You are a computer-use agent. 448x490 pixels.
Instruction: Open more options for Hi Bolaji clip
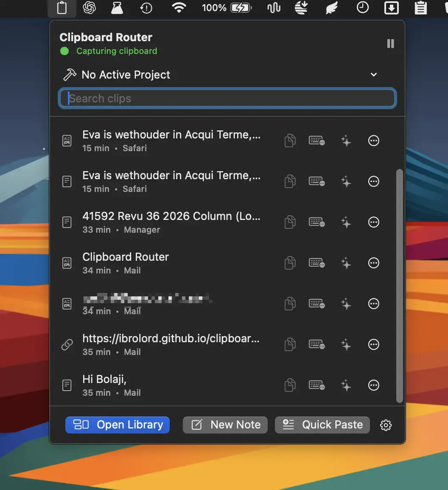(374, 385)
